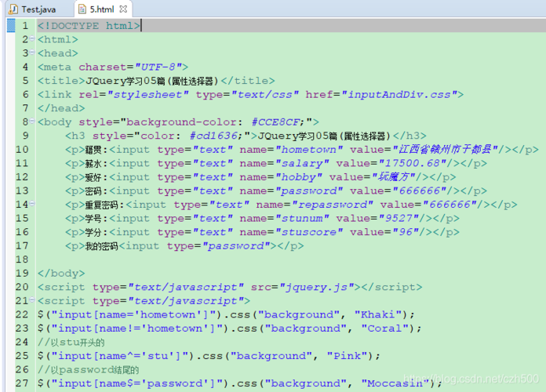Screen dimensions: 546x392
Task: Click the //以stu开头的 comment on line 24
Action: click(71, 343)
